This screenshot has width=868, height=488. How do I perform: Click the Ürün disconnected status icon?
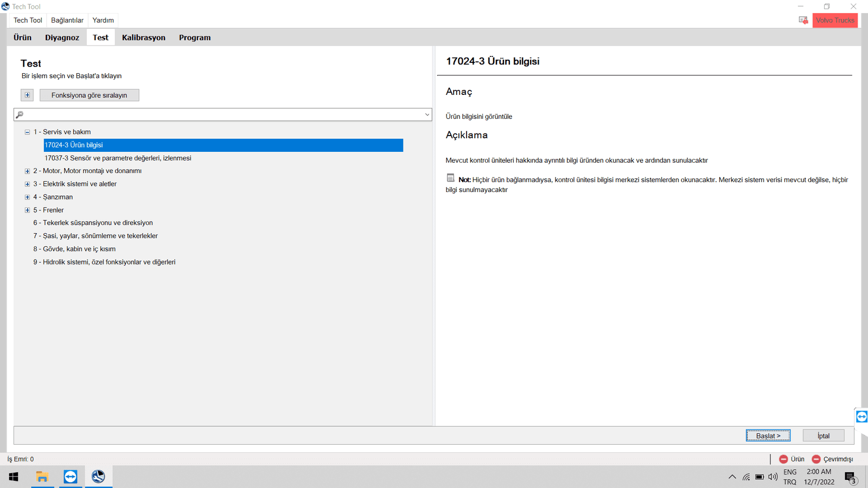point(783,459)
